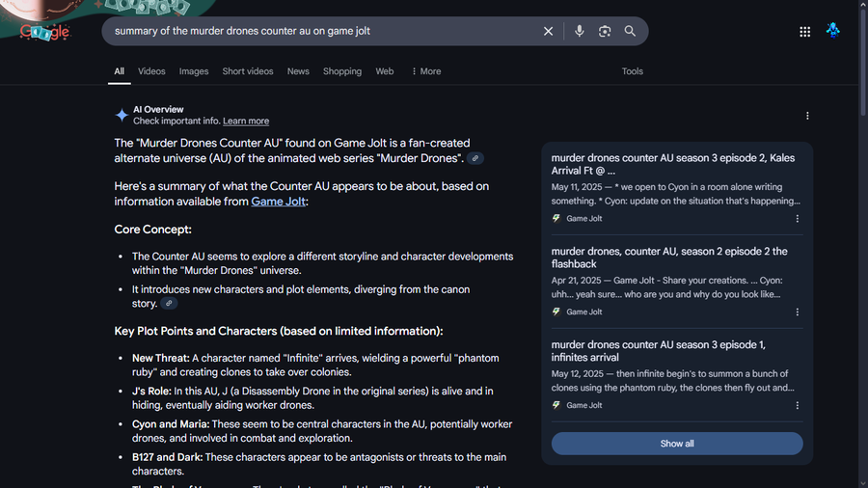Submit search with the magnifier icon
Image resolution: width=868 pixels, height=488 pixels.
pos(630,31)
